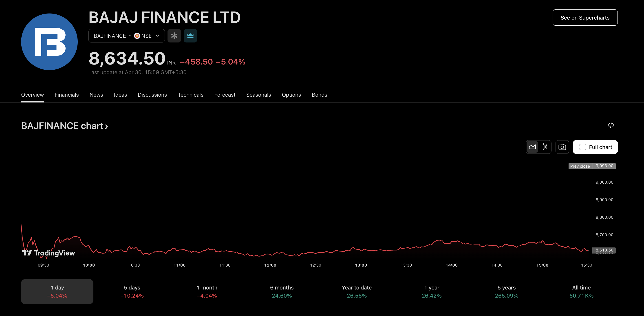Click the 10:00 time axis label
This screenshot has height=316, width=644.
tap(89, 265)
